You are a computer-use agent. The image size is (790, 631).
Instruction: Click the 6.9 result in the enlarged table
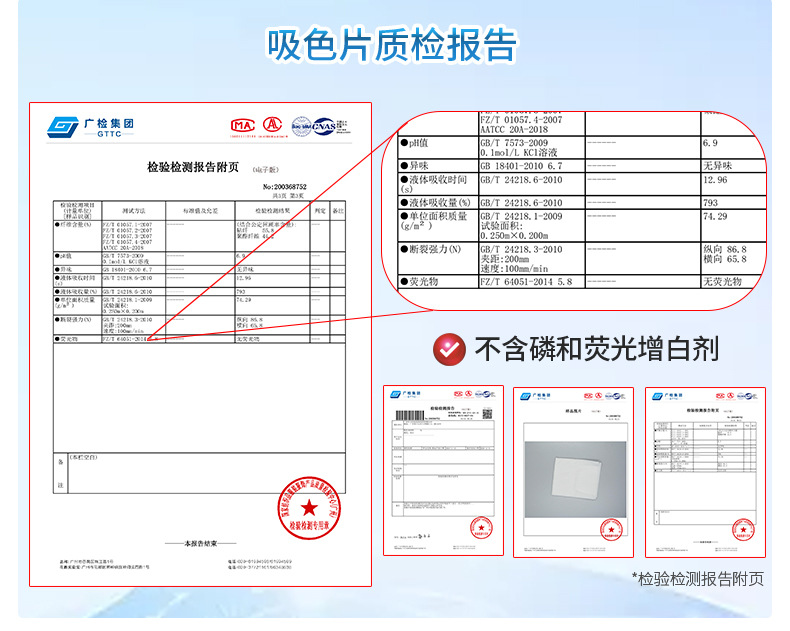pos(710,143)
